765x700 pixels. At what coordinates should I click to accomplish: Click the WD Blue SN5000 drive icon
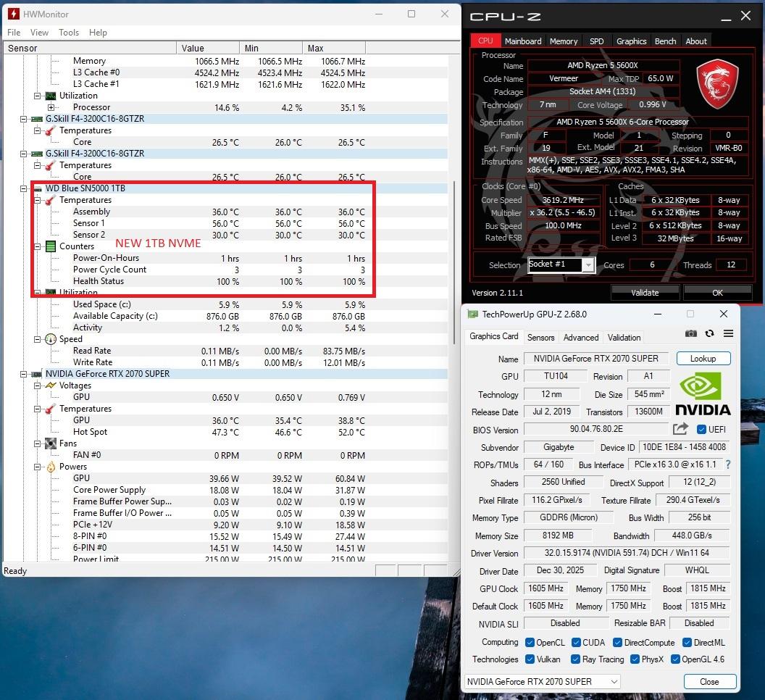38,188
